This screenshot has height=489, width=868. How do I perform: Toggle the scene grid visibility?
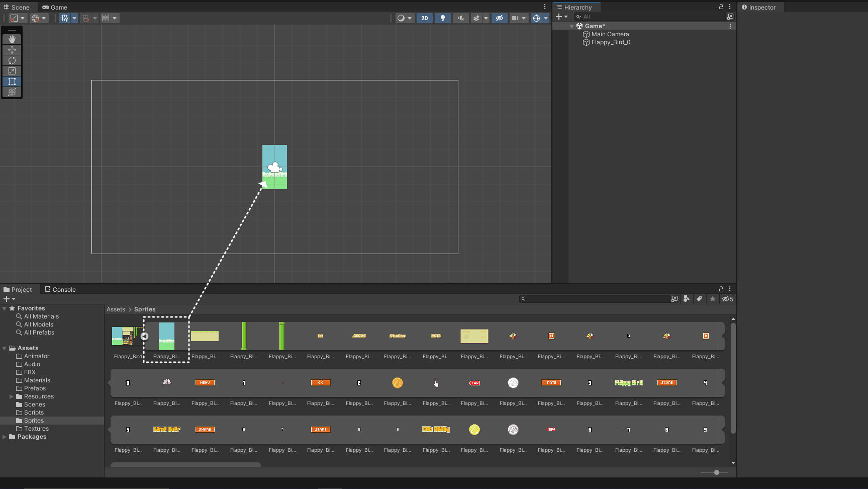65,18
